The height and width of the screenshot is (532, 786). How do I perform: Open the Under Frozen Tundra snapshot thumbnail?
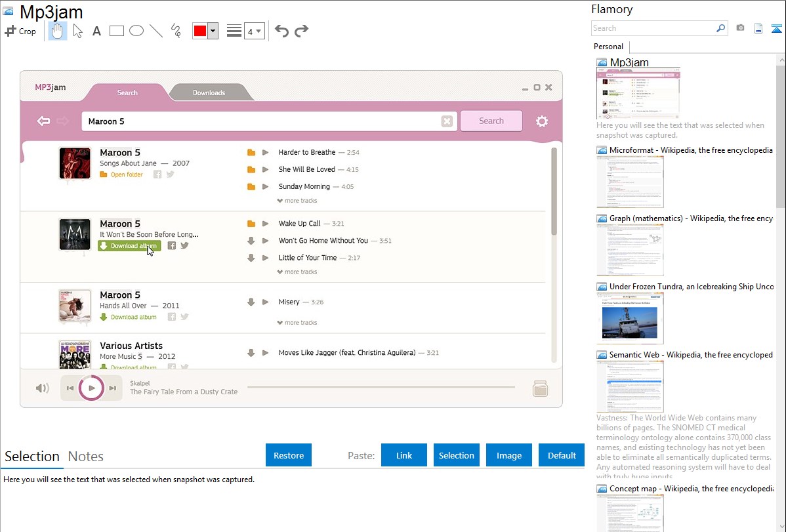coord(630,318)
